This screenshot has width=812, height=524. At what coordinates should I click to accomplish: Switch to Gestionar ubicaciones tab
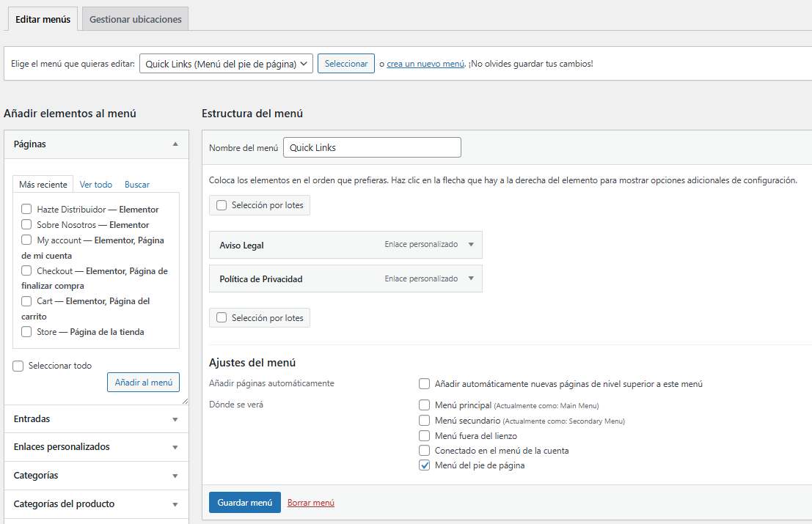135,19
